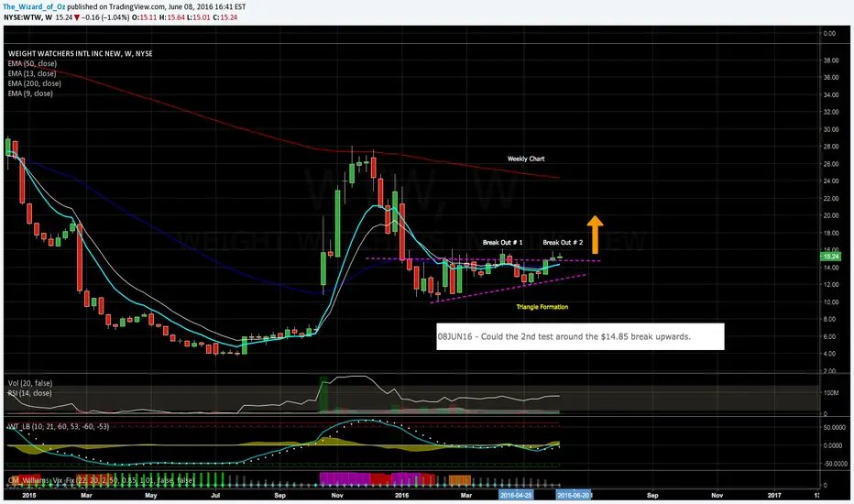Click the O:15.11 open value
Image resolution: width=854 pixels, height=504 pixels.
(x=145, y=17)
